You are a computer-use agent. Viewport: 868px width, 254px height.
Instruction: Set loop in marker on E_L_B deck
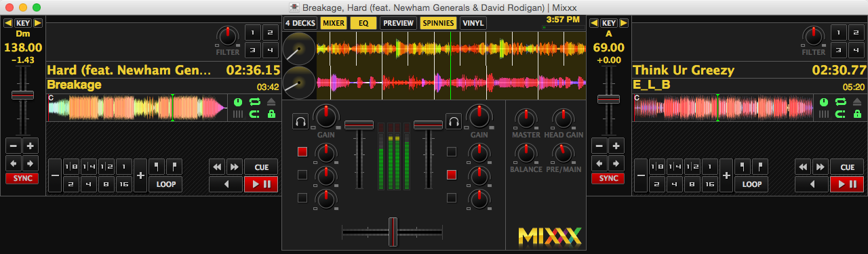click(x=743, y=167)
